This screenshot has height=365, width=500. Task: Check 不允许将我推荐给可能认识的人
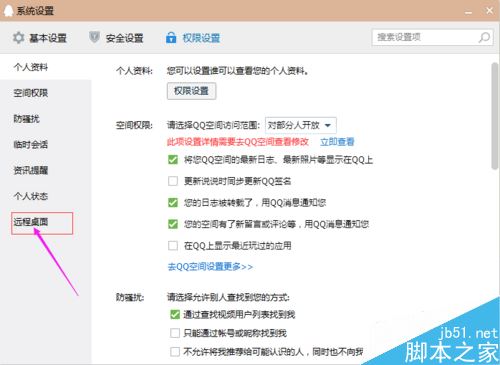(175, 352)
